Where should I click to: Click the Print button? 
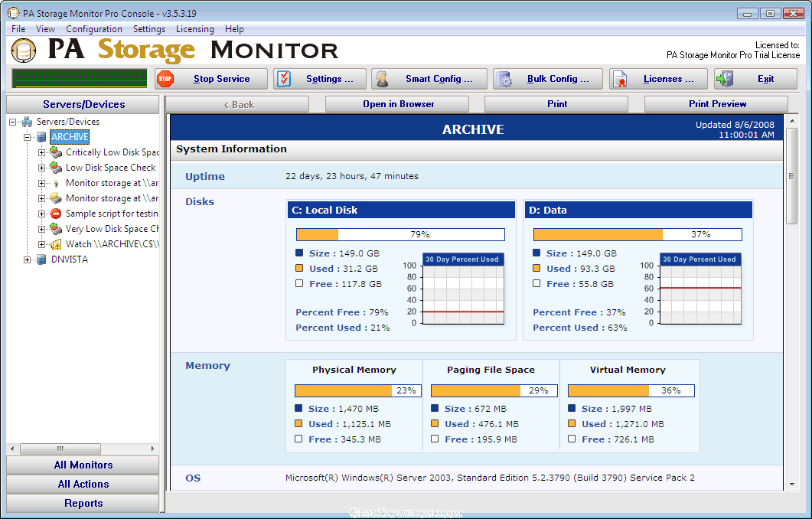pos(556,104)
